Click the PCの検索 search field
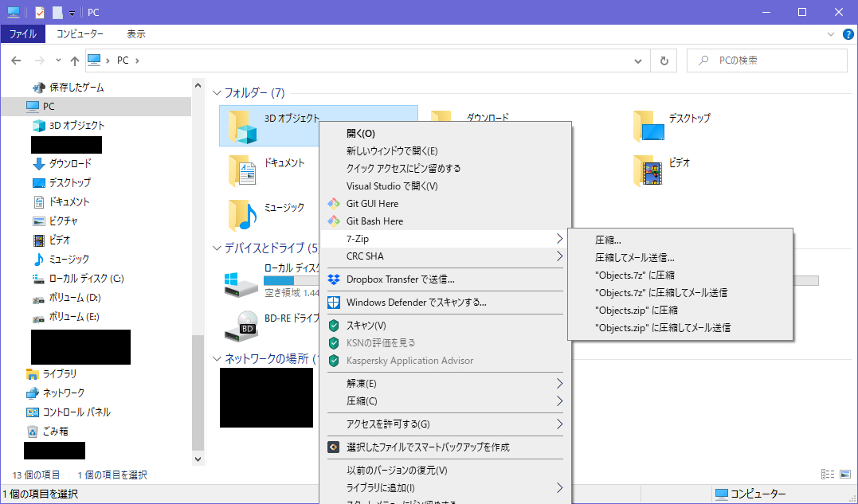This screenshot has width=858, height=504. (x=766, y=61)
